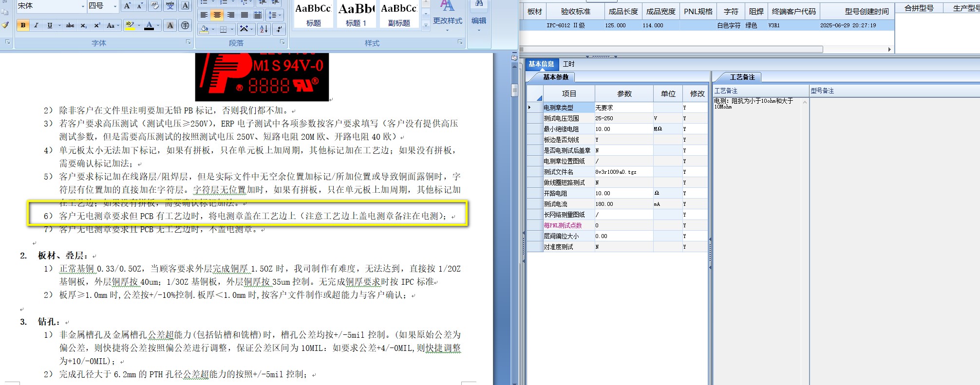Open Asian layout text scaling menu
Image resolution: width=980 pixels, height=385 pixels.
pos(246,29)
